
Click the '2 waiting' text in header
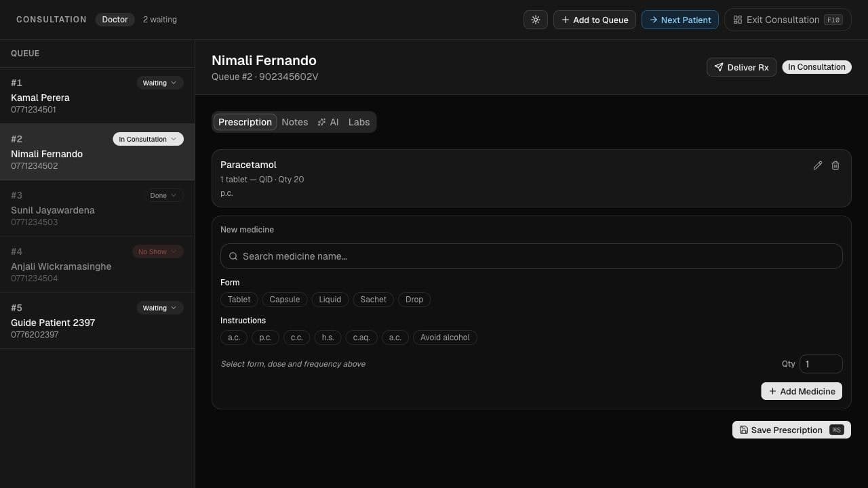point(160,20)
